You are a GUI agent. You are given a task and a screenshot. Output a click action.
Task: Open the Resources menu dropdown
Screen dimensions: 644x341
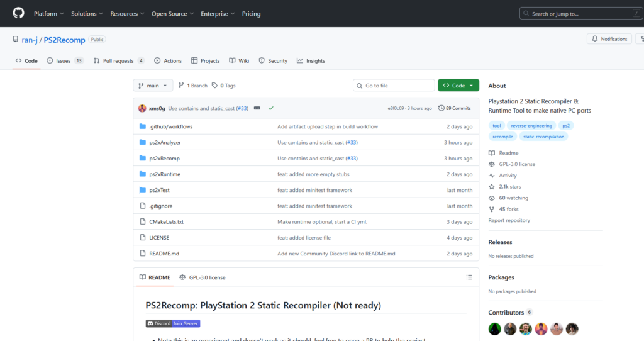(x=127, y=14)
